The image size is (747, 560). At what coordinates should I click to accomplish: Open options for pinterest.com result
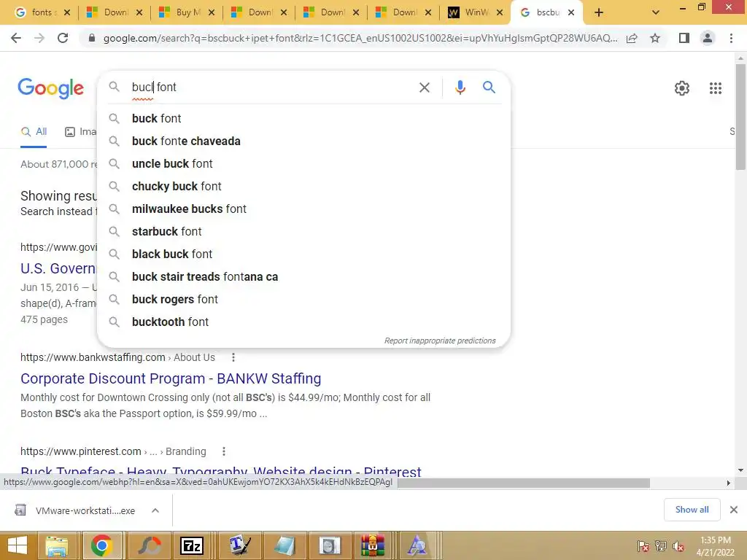pyautogui.click(x=223, y=451)
